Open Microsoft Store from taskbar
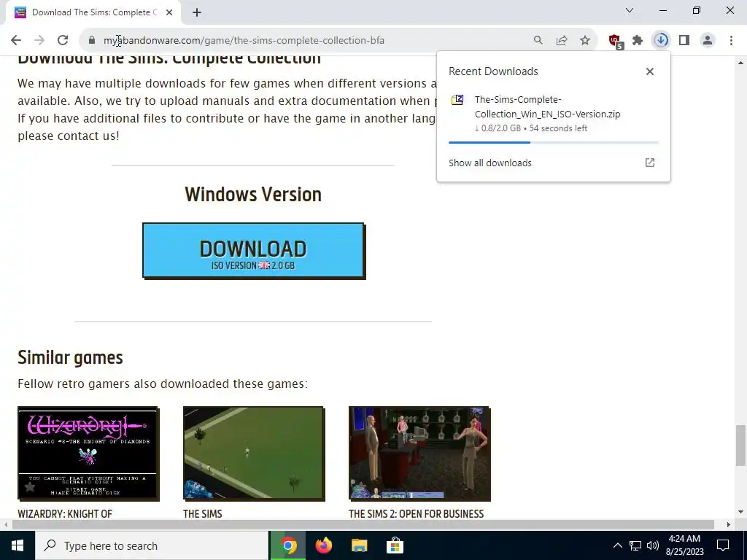 [395, 545]
